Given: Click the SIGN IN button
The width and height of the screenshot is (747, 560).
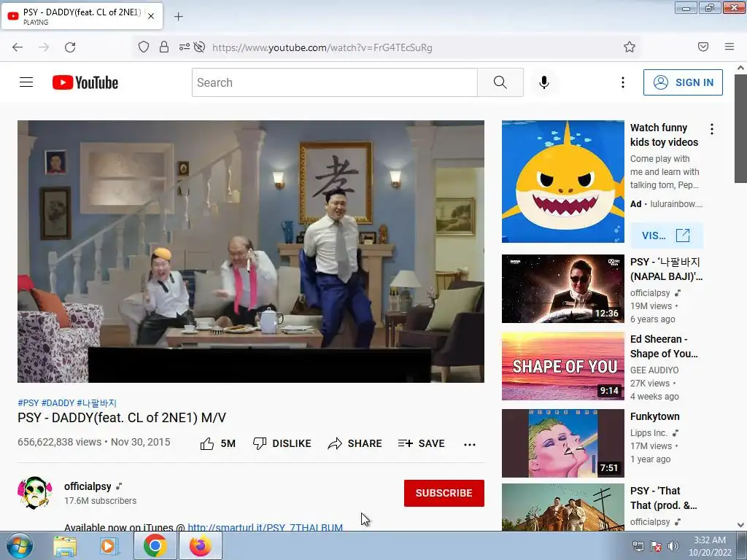Looking at the screenshot, I should [x=683, y=82].
